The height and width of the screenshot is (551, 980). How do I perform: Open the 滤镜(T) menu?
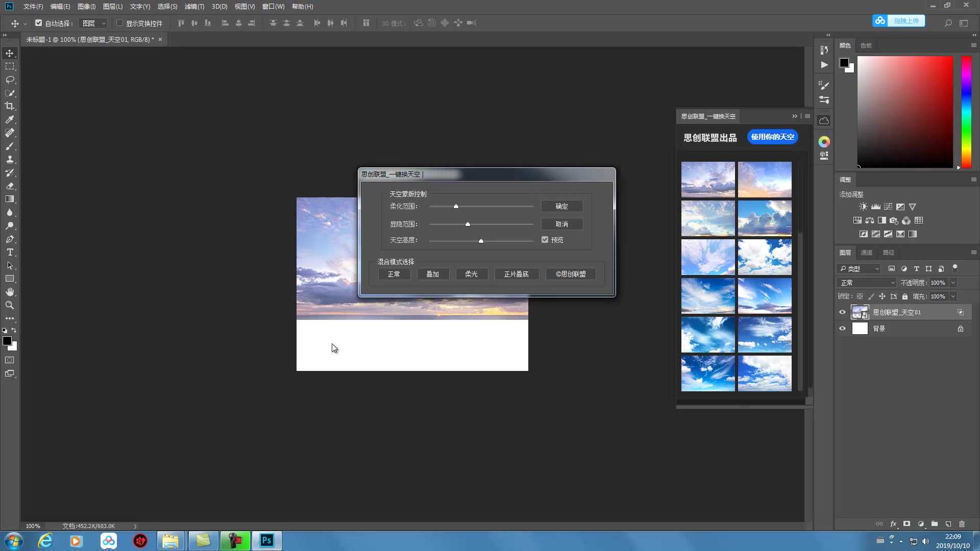[x=194, y=7]
